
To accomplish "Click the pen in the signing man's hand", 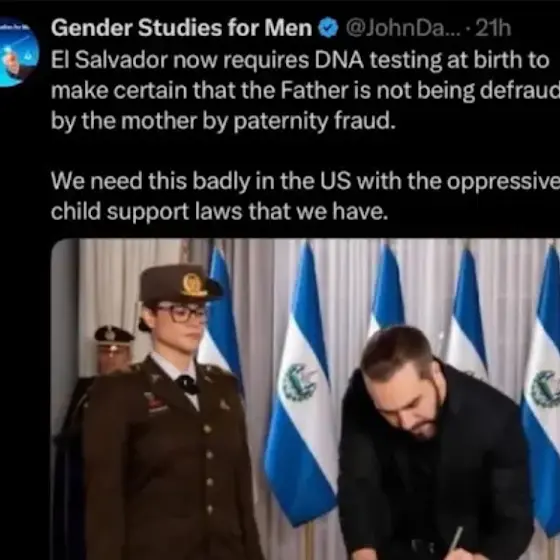I will click(456, 539).
